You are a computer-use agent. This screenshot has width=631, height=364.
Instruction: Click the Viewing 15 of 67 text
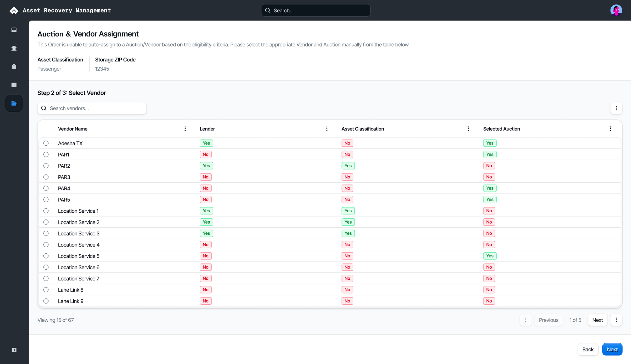(55, 320)
